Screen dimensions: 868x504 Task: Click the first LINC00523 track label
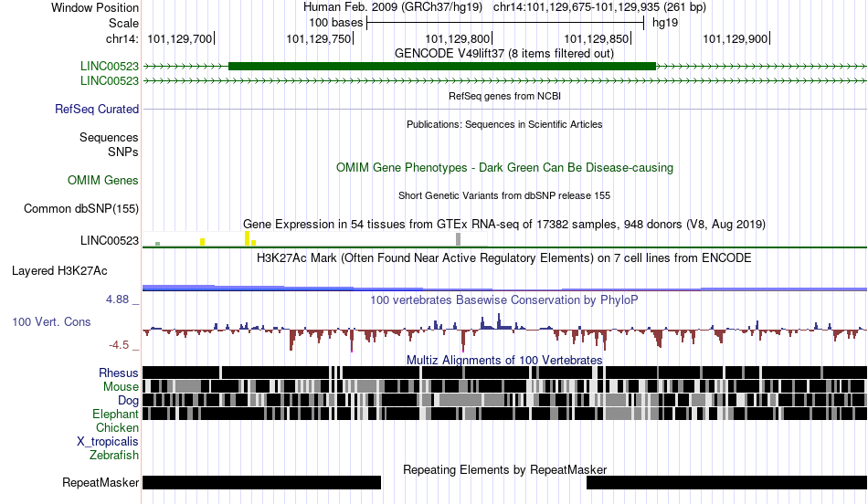point(109,67)
